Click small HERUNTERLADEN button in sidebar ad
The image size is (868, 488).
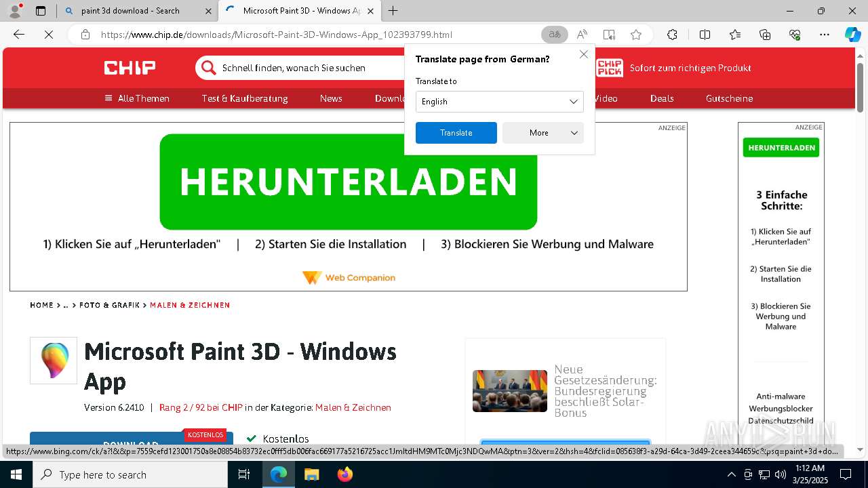pos(781,148)
